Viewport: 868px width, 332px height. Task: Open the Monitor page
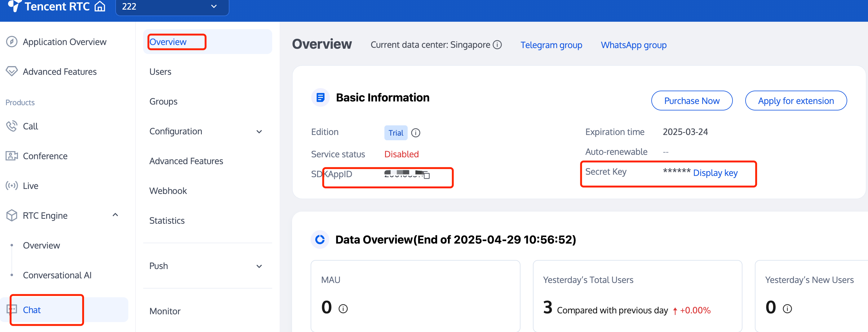click(x=165, y=311)
